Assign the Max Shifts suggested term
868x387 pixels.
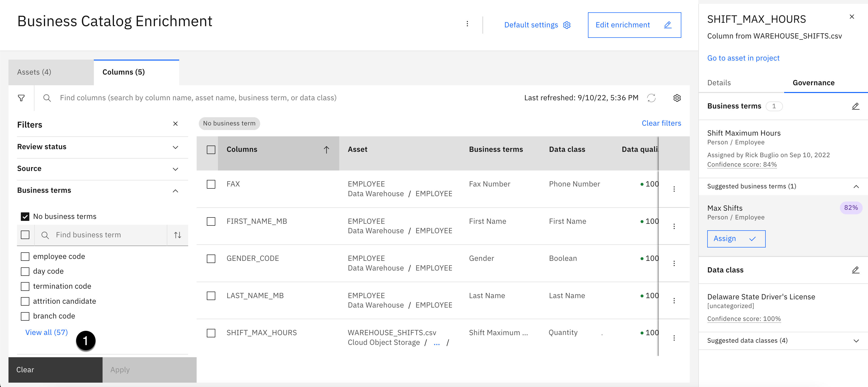click(736, 239)
